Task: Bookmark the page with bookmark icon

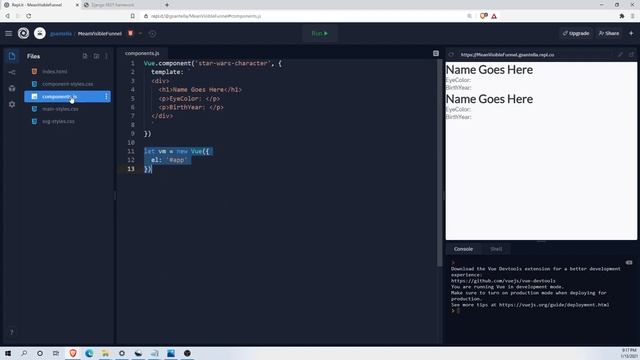Action: (133, 16)
